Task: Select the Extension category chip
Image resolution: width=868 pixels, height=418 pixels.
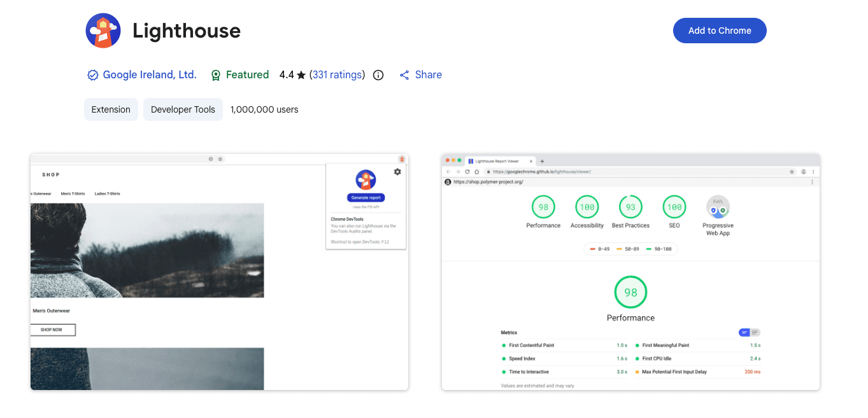Action: pyautogui.click(x=111, y=109)
